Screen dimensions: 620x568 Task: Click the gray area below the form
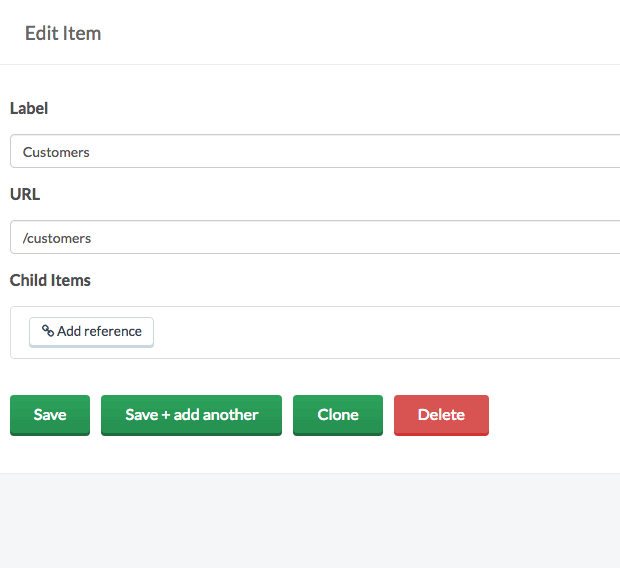(x=310, y=521)
